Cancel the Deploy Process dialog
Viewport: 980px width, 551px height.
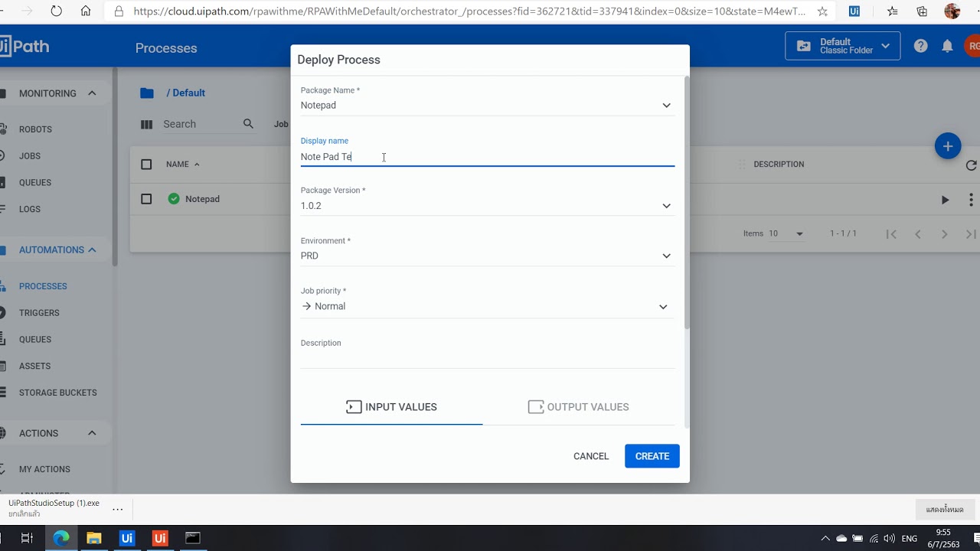point(591,456)
